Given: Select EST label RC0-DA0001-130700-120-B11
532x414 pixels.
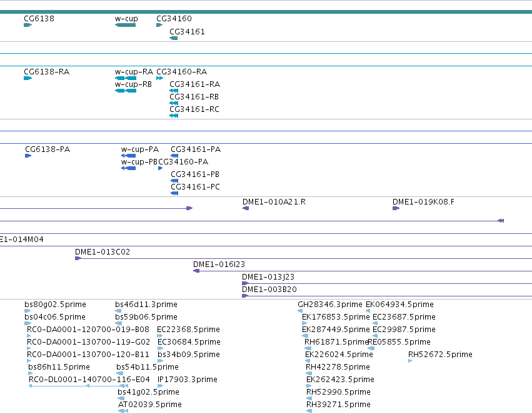Looking at the screenshot, I should [88, 355].
